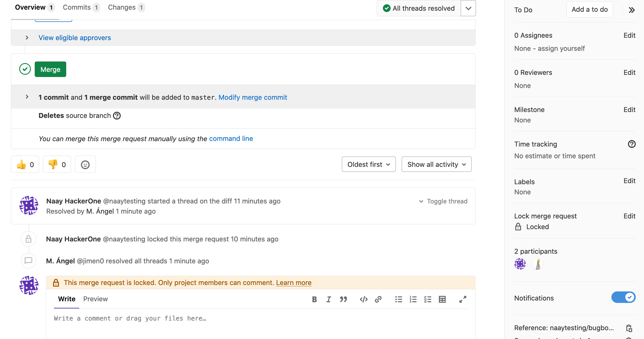Click the bold formatting icon
This screenshot has width=644, height=339.
[315, 299]
